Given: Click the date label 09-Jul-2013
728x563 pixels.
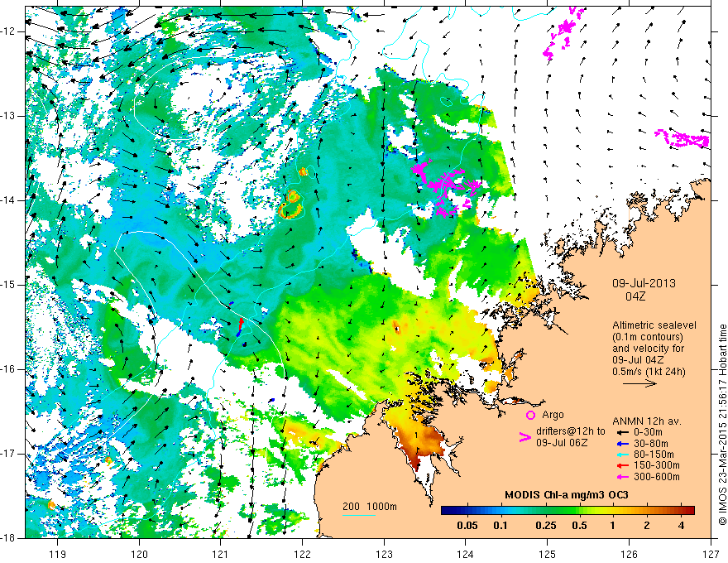Looking at the screenshot, I should [x=644, y=283].
